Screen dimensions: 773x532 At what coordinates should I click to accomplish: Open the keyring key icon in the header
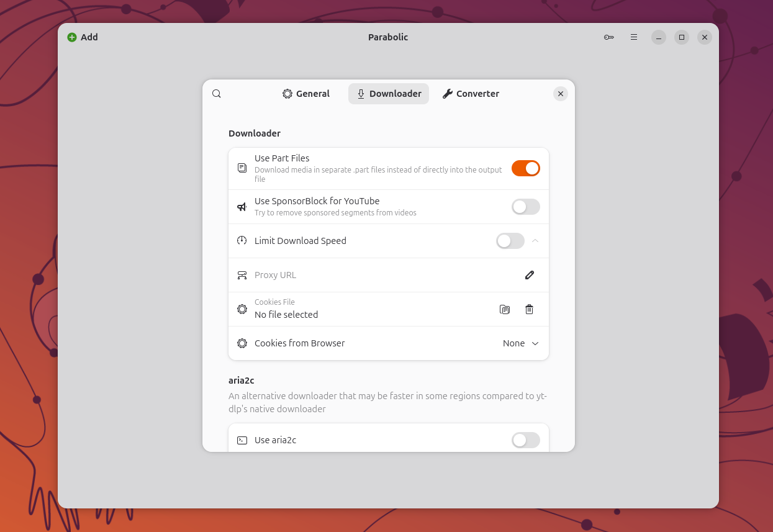(609, 37)
